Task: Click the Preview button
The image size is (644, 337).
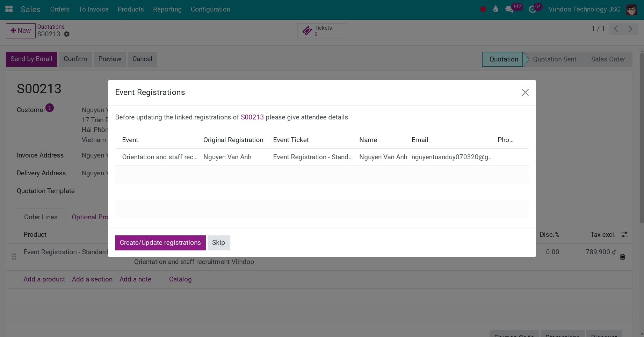Action: coord(110,59)
